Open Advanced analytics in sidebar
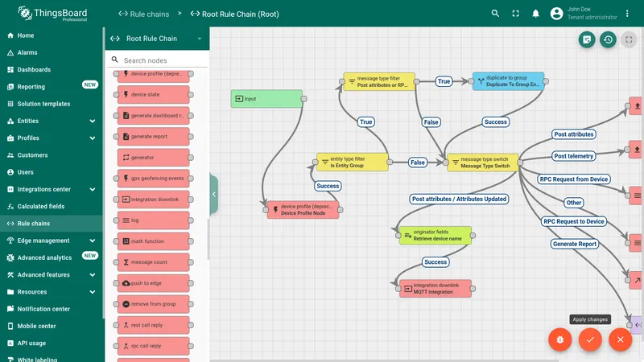644x362 pixels. pos(52,257)
